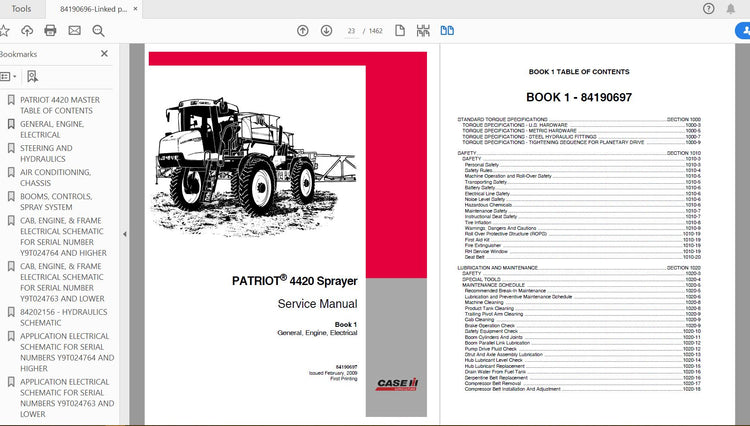Viewport: 750px width, 426px height.
Task: Collapse the navigation pane arrow
Action: [x=125, y=234]
